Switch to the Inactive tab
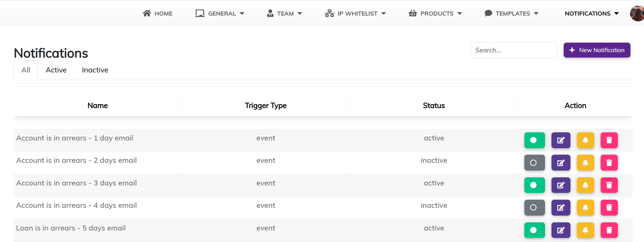The height and width of the screenshot is (242, 644). tap(95, 70)
